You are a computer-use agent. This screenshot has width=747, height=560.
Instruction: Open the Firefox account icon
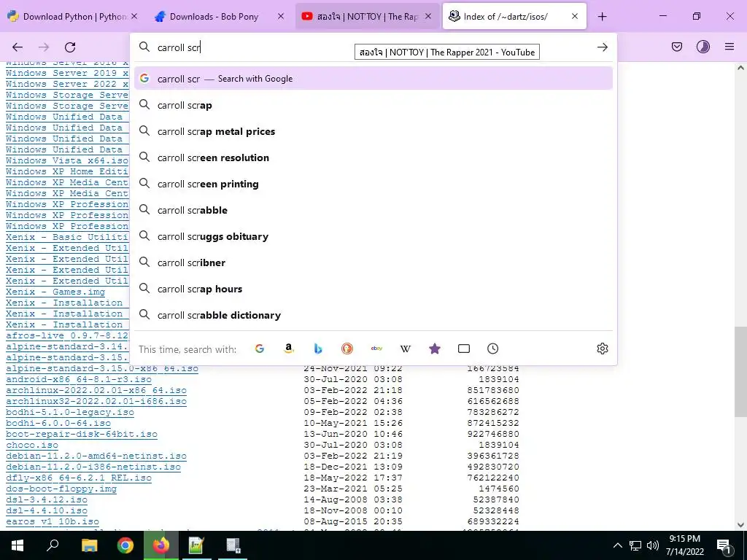coord(703,47)
